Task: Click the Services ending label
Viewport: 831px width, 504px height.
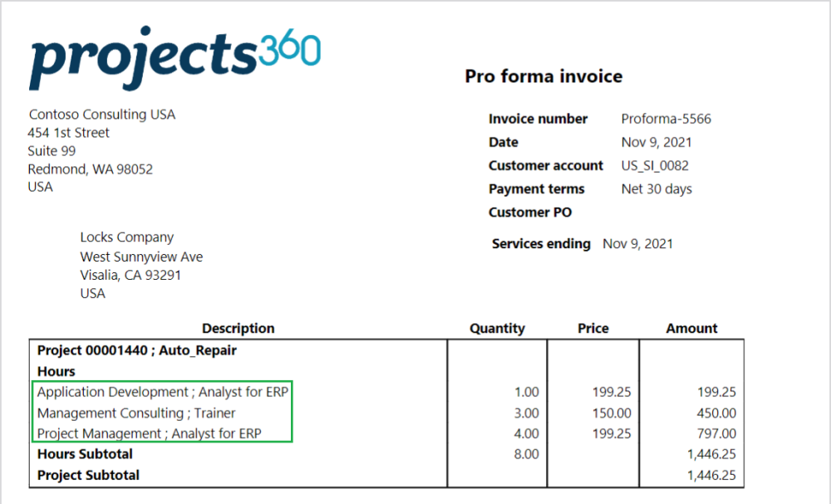Action: click(x=541, y=243)
